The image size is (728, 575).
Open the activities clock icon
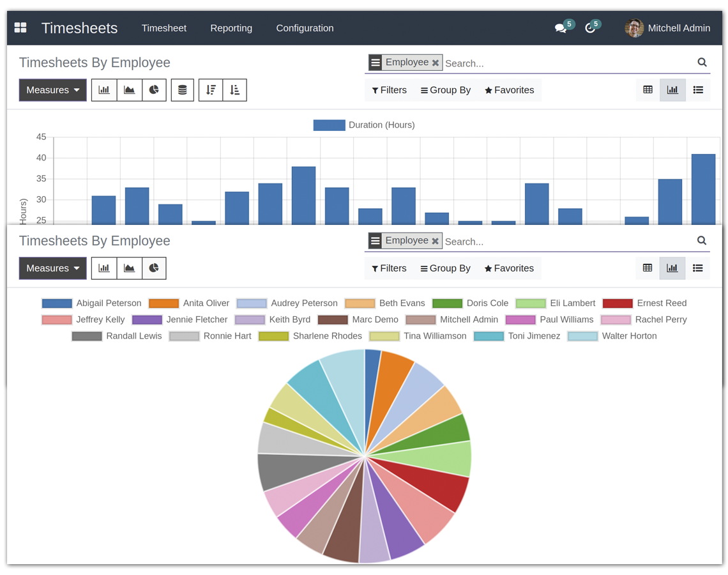591,28
